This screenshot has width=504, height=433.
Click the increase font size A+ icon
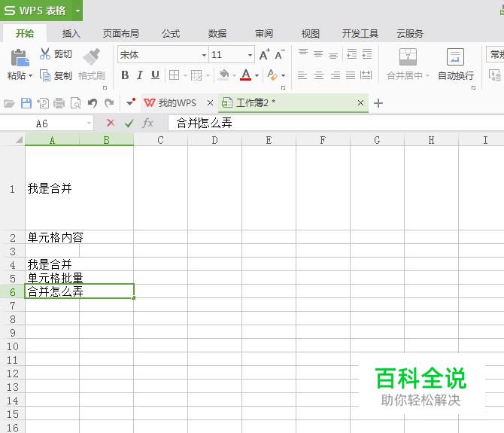265,55
